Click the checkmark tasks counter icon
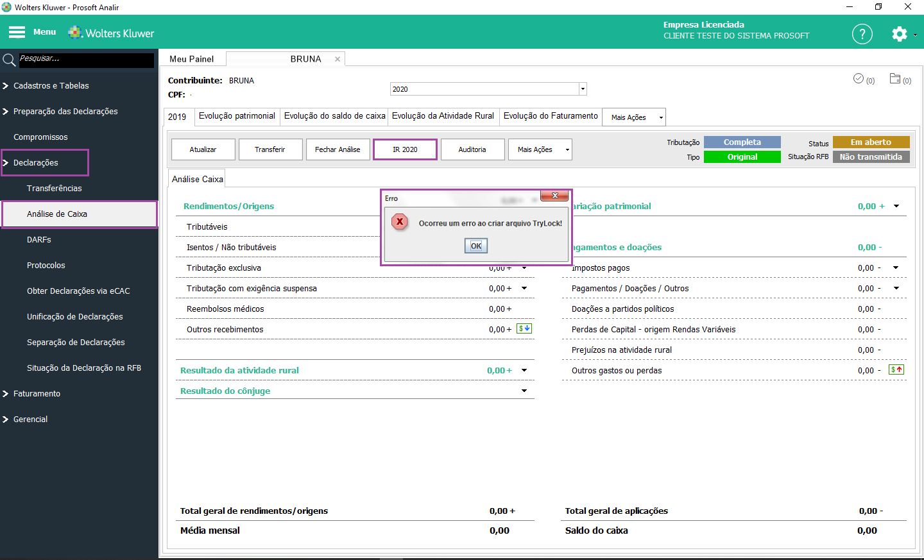The image size is (924, 560). point(859,78)
